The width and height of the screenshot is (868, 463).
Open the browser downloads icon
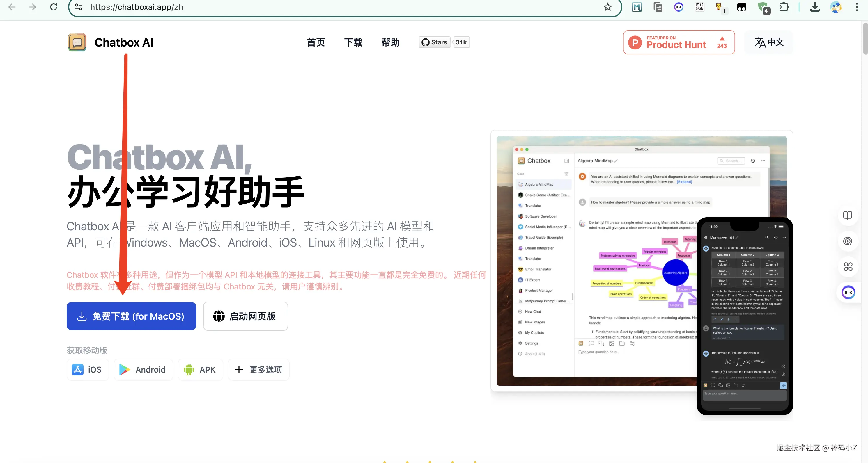pyautogui.click(x=815, y=7)
